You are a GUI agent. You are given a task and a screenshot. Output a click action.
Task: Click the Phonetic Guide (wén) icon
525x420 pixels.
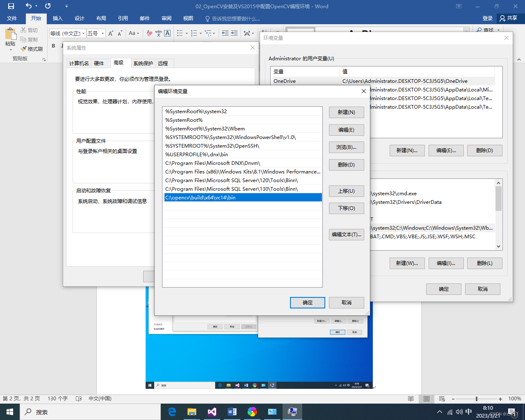click(158, 33)
